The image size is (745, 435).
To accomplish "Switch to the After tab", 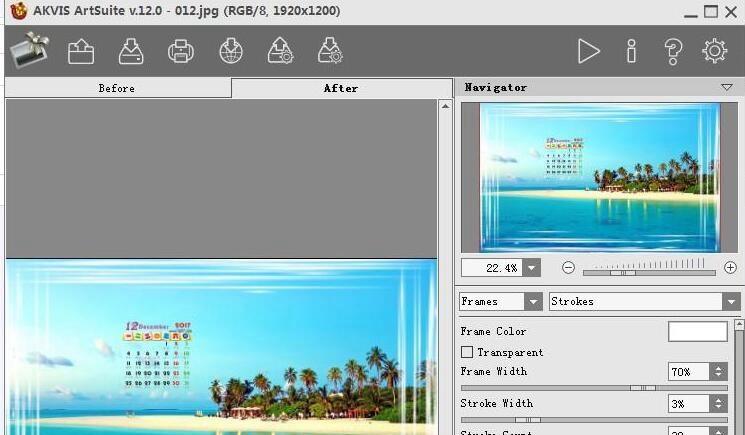I will click(342, 88).
